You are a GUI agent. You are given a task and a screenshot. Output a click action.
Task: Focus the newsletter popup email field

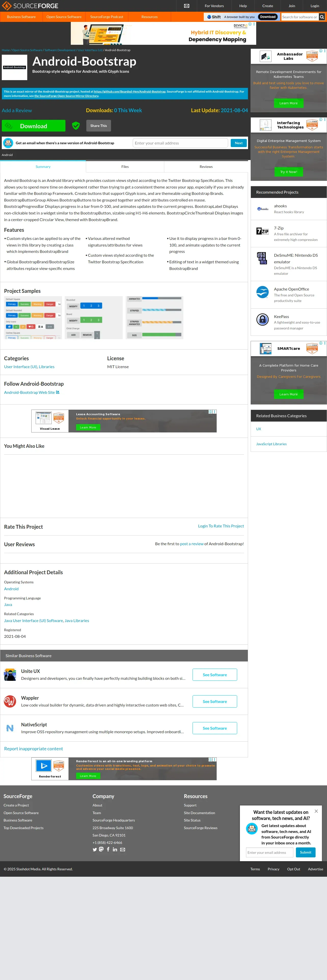pyautogui.click(x=269, y=852)
